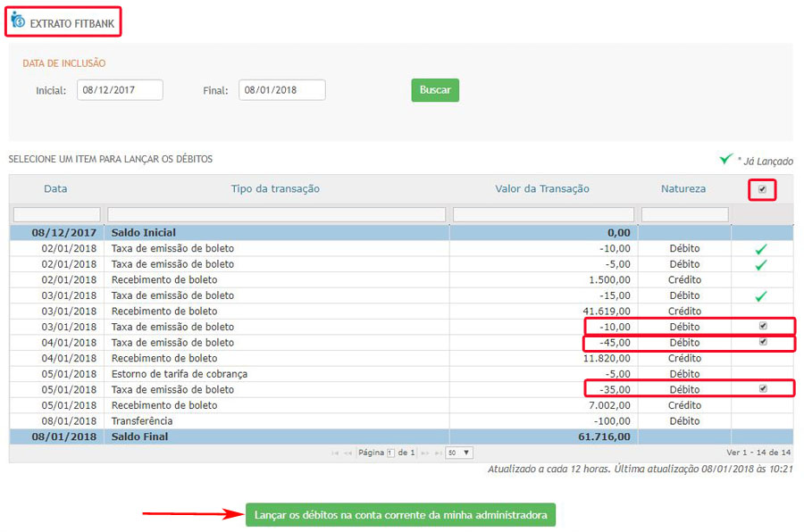
Task: Uncheck the -45,00 debit on 04/01/2018
Action: pos(764,343)
